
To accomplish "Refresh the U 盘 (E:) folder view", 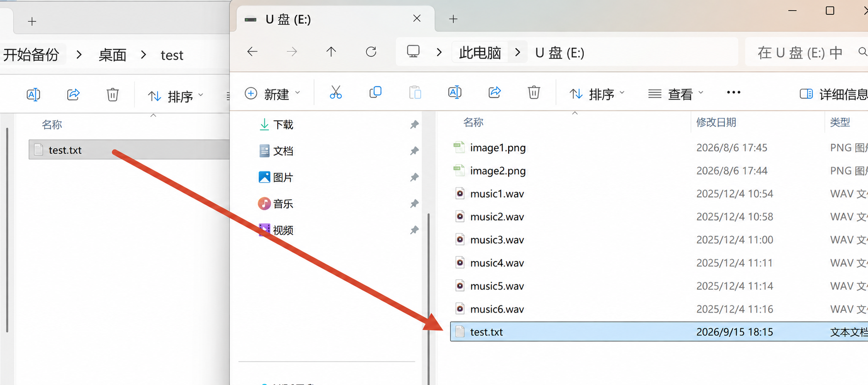I will pos(371,52).
